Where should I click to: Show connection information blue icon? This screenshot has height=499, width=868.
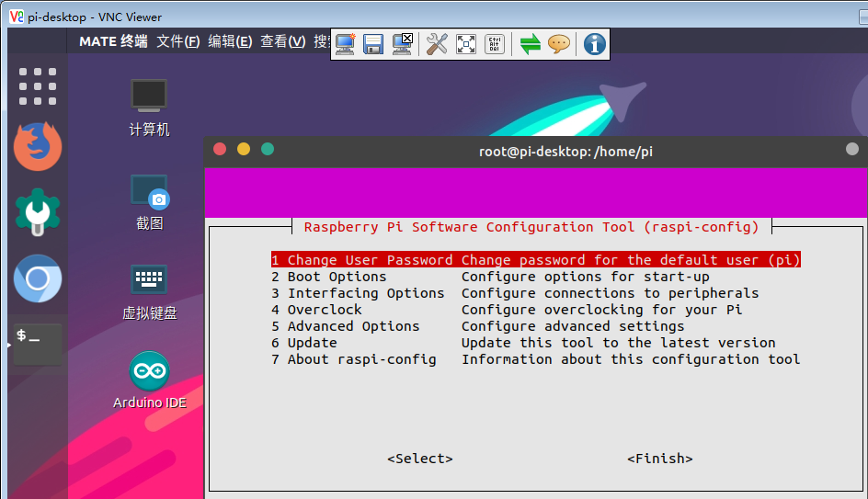[x=595, y=43]
